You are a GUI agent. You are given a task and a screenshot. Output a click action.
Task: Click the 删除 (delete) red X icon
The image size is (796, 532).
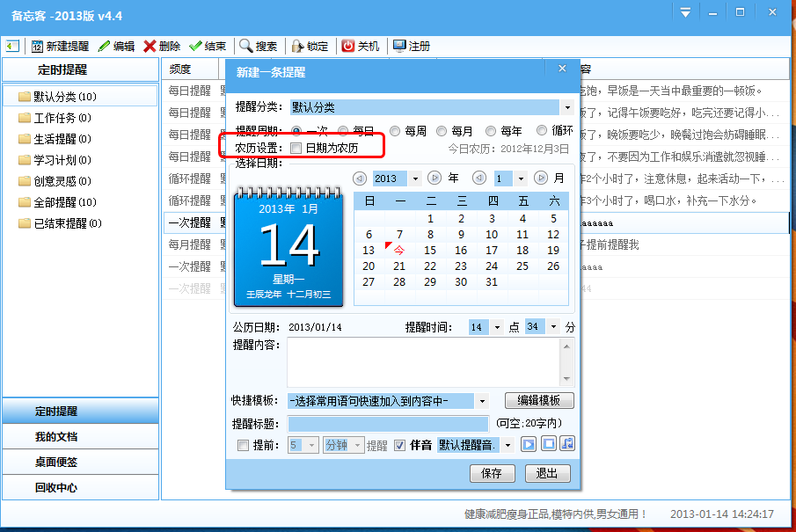click(x=150, y=46)
